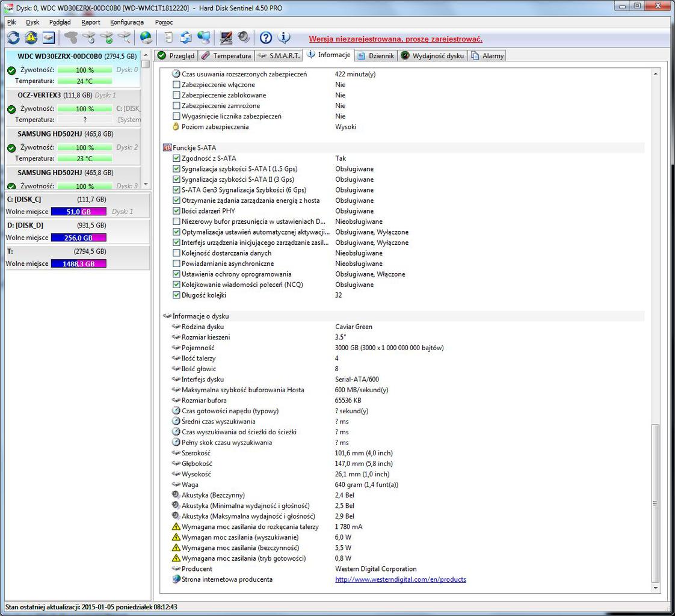The height and width of the screenshot is (616, 675).
Task: Click the ATA icon beside Funkcje S-ATA
Action: pos(167,147)
